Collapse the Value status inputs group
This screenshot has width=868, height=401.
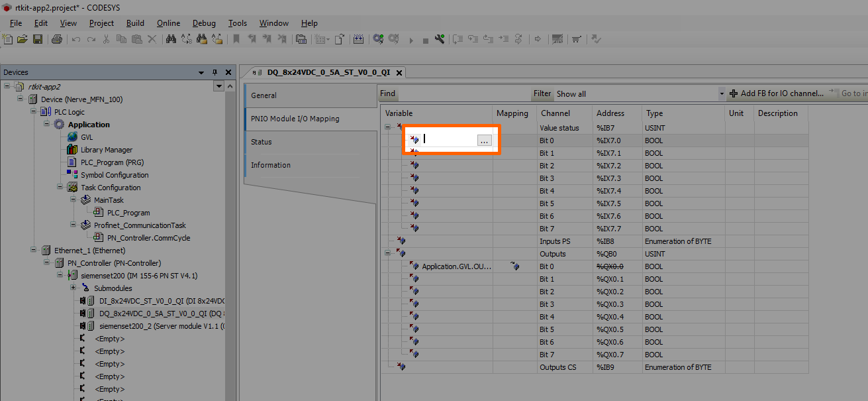pyautogui.click(x=388, y=128)
